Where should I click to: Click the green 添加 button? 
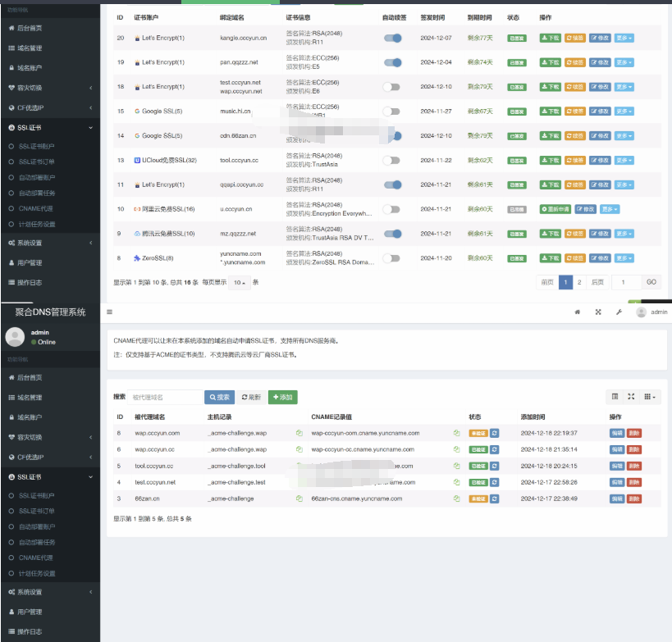click(283, 397)
